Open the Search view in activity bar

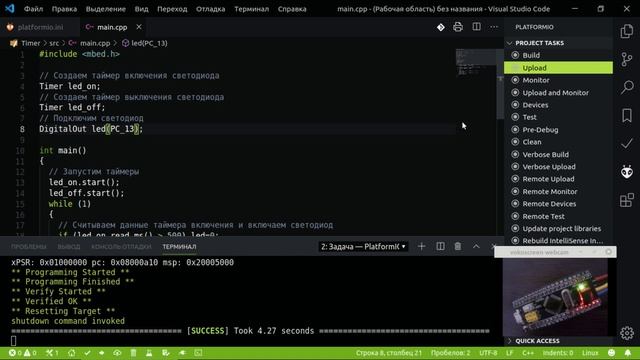[x=627, y=87]
